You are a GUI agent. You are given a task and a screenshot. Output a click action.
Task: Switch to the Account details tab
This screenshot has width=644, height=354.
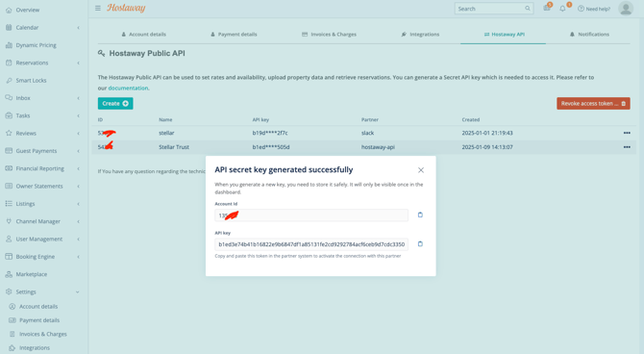[144, 34]
